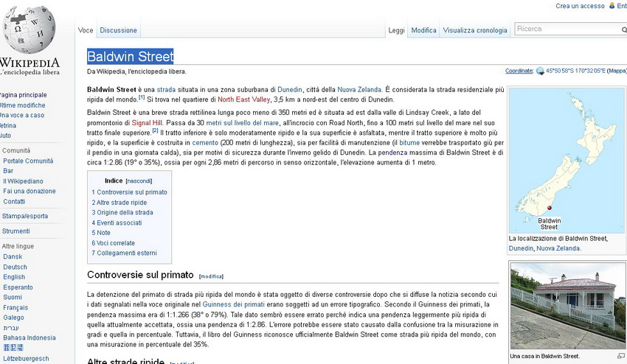Expand the Stampa/esporta section

(x=25, y=216)
